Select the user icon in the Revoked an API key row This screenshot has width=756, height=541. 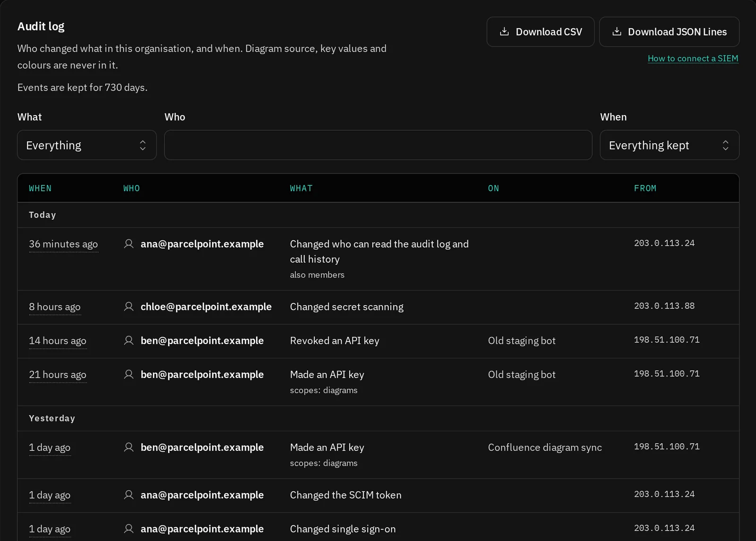click(x=129, y=341)
